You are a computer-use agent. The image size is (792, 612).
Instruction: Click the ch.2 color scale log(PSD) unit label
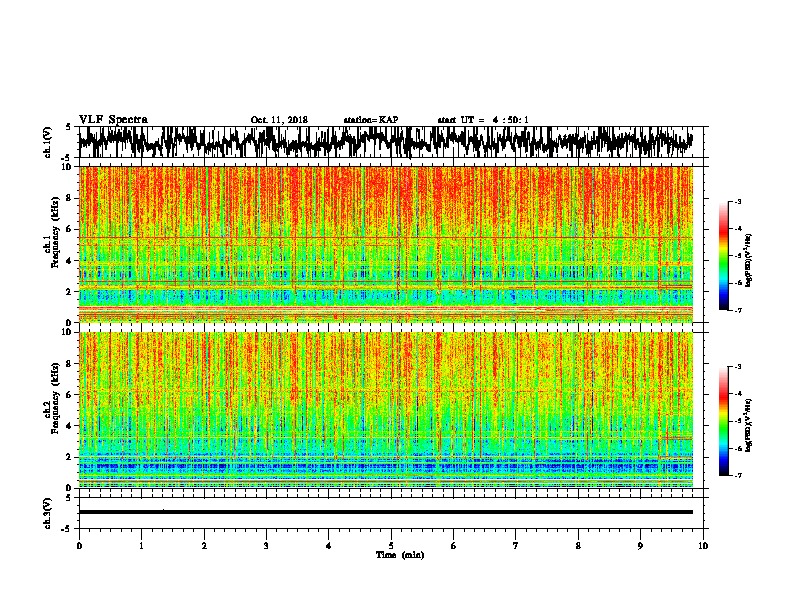coord(749,425)
